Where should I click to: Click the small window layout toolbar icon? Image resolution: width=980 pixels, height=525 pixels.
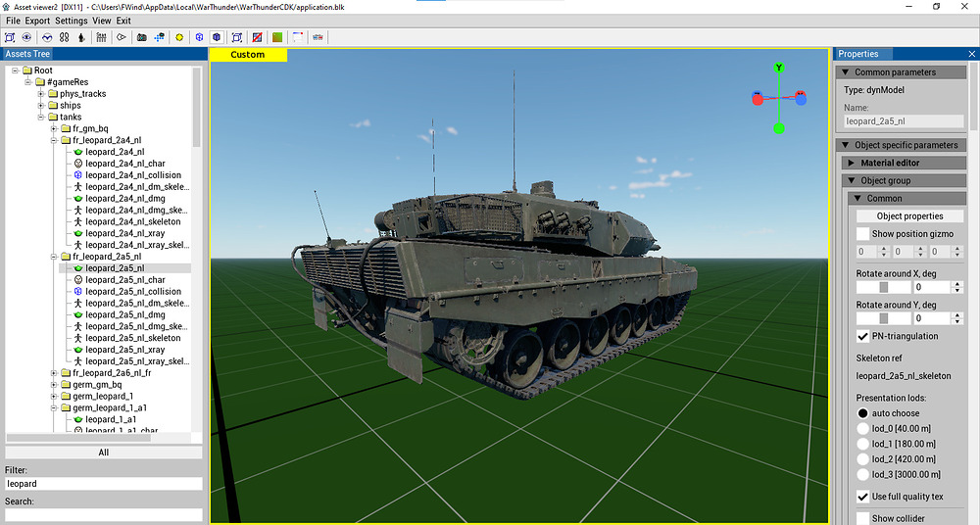click(x=298, y=37)
